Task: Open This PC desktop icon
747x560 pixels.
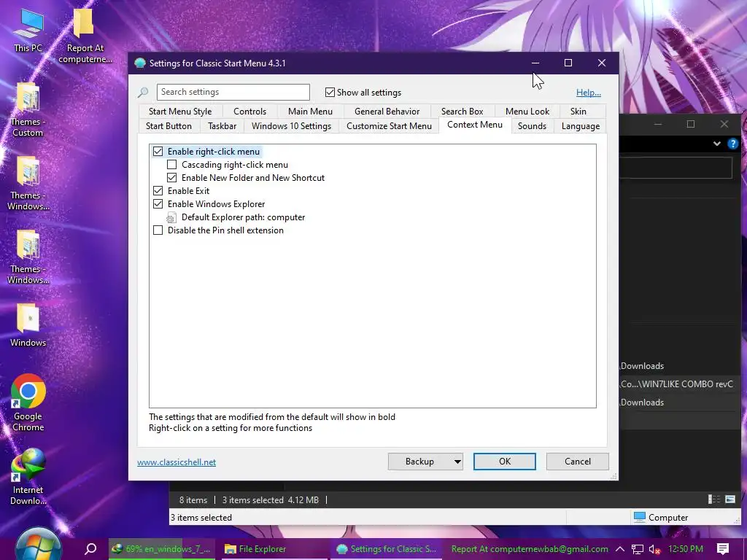Action: pos(28,29)
